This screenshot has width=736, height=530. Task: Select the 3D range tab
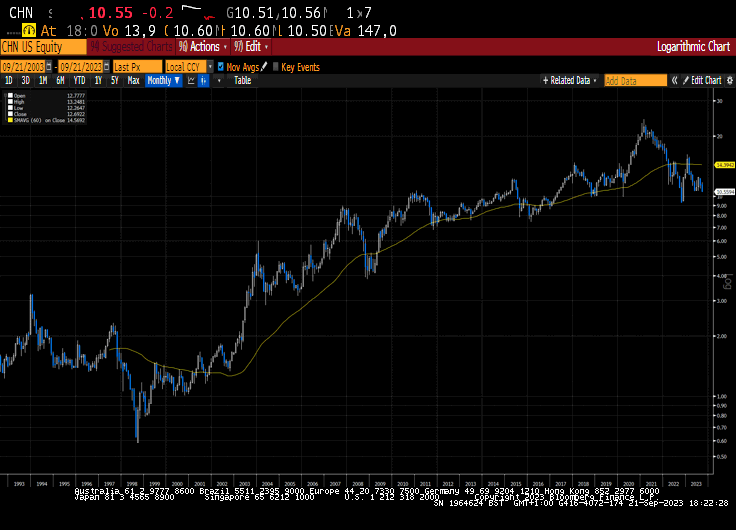[26, 81]
